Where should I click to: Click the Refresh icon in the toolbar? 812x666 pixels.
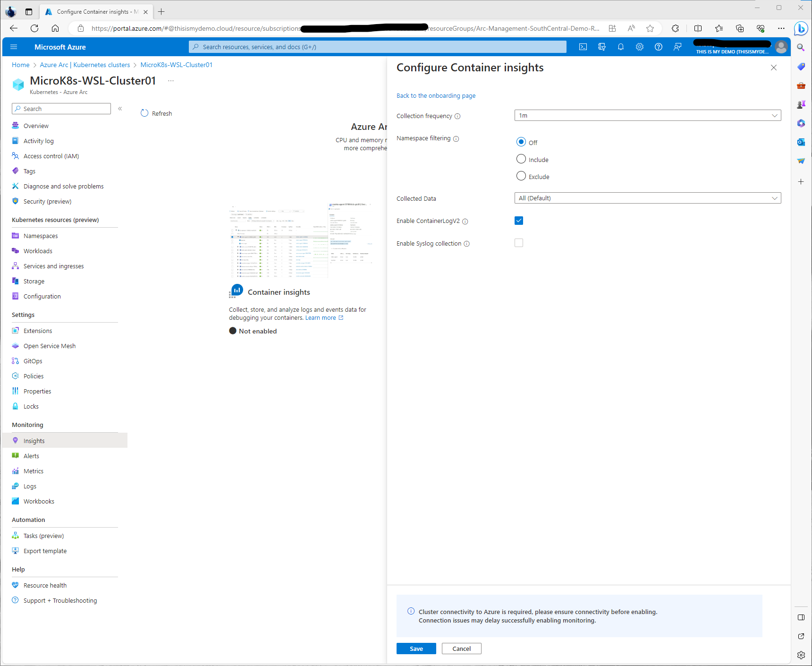[x=144, y=113]
